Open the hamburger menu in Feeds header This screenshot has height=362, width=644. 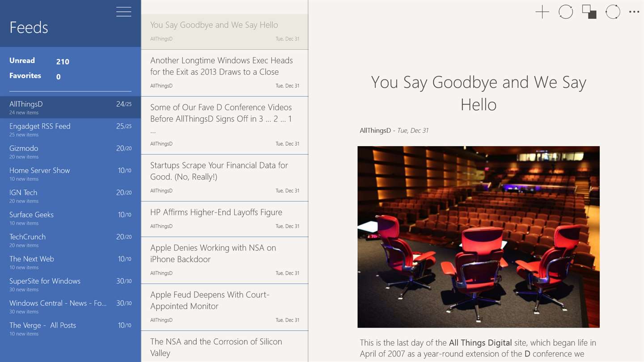point(123,12)
